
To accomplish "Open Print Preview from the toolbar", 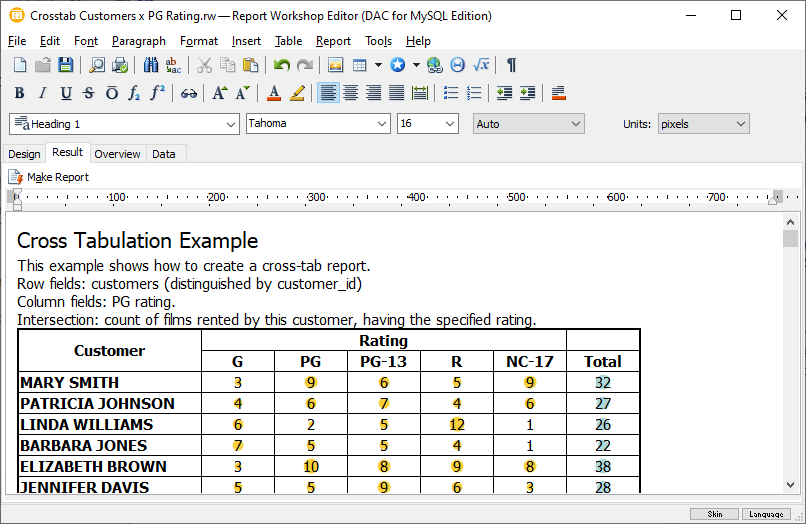I will pyautogui.click(x=97, y=65).
